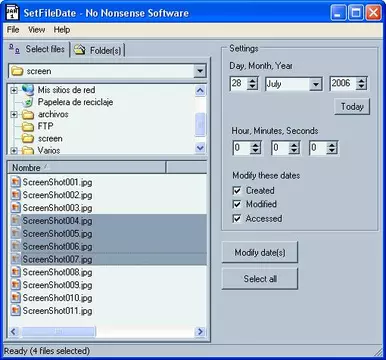Click the SetFileDate calendar icon in title bar

(12, 12)
